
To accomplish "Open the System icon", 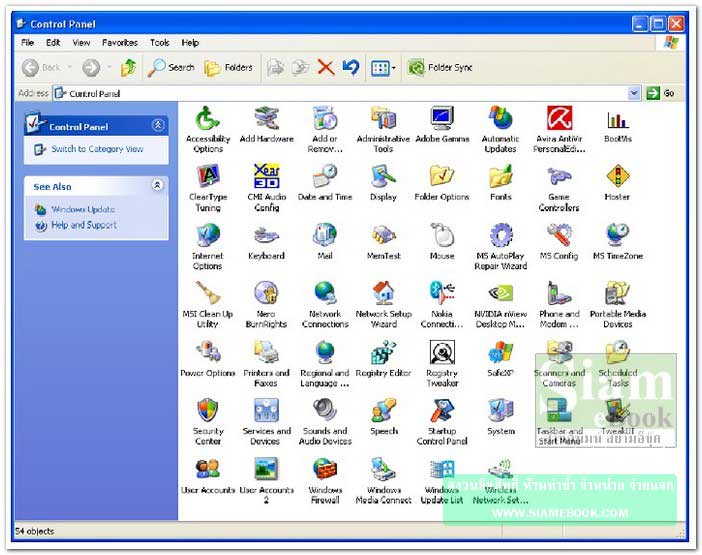I will (x=501, y=410).
